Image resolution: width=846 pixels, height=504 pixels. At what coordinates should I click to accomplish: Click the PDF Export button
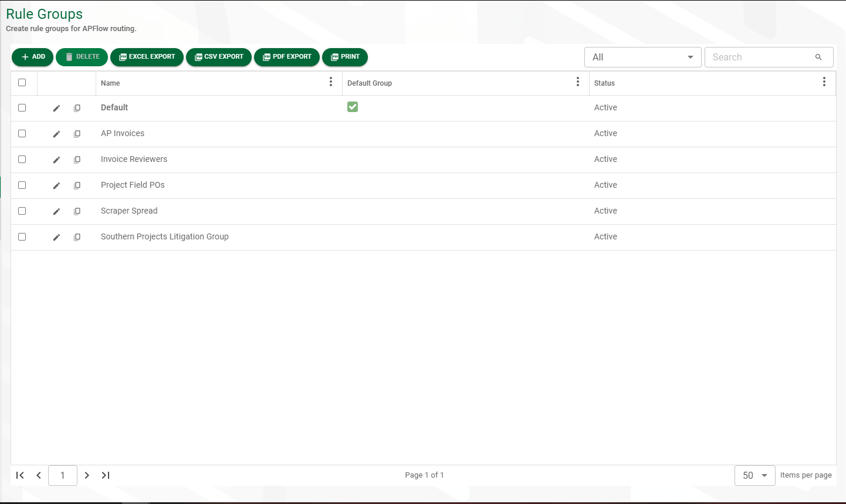(287, 57)
